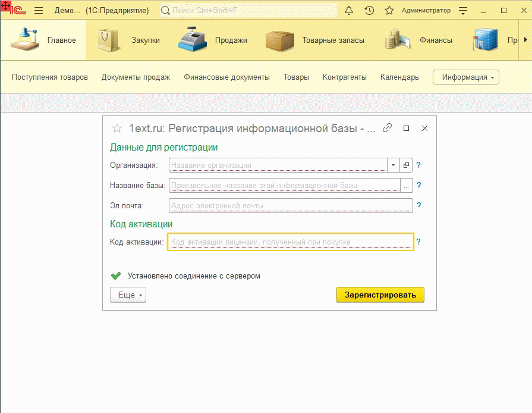The width and height of the screenshot is (532, 413).
Task: Click the Зарегистрировать button
Action: [380, 294]
